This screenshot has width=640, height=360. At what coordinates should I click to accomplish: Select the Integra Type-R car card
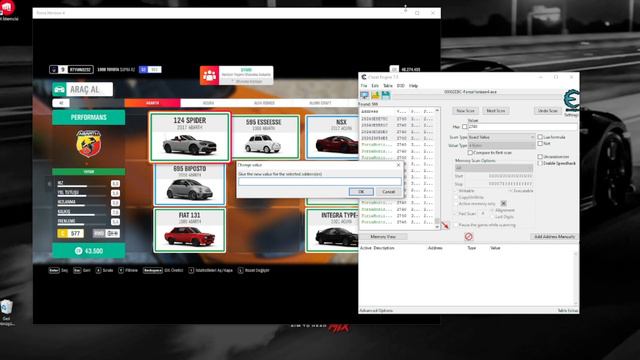(332, 230)
